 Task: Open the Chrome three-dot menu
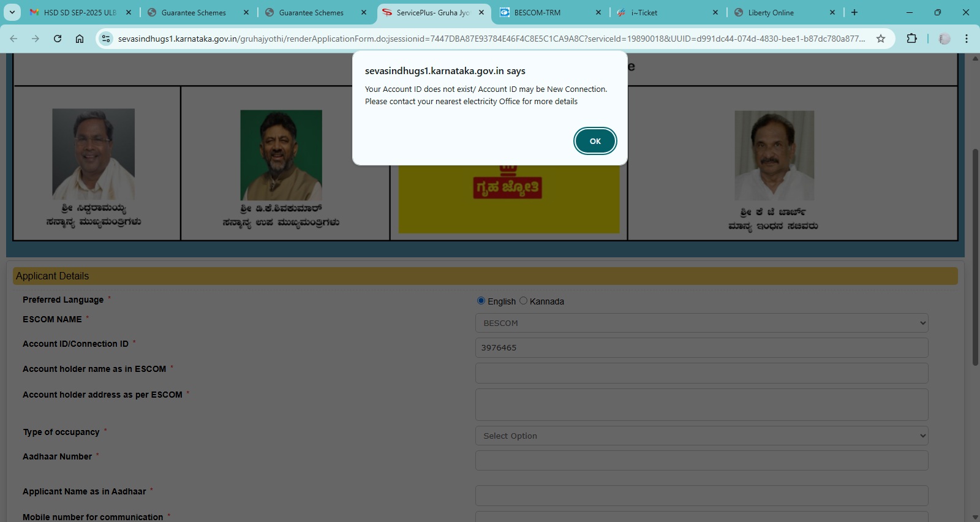pos(967,39)
